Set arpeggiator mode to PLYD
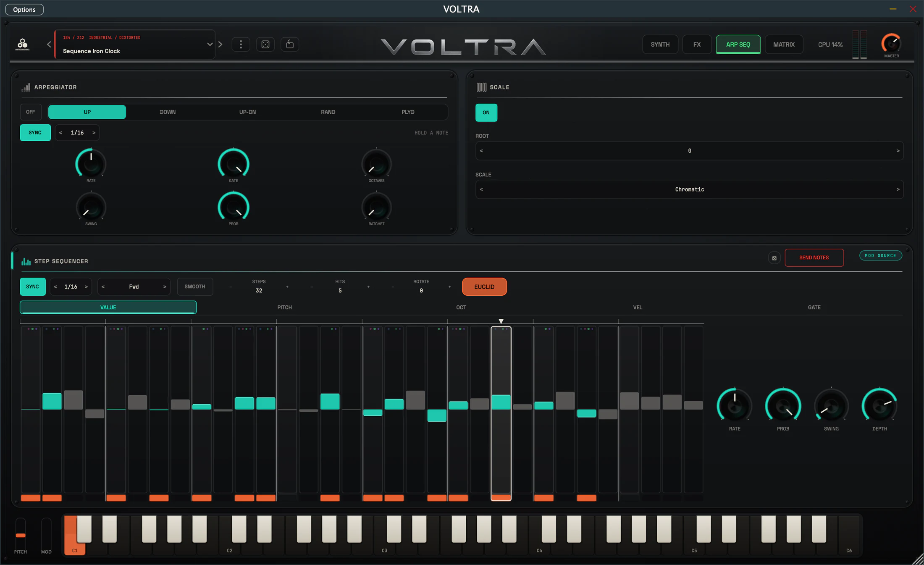Image resolution: width=924 pixels, height=565 pixels. pos(408,112)
